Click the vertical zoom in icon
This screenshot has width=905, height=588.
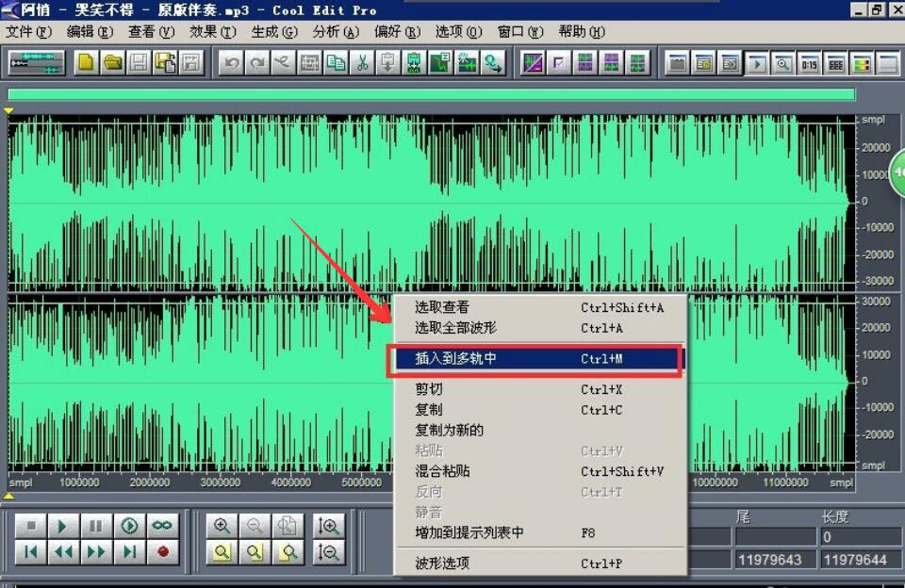(x=329, y=526)
